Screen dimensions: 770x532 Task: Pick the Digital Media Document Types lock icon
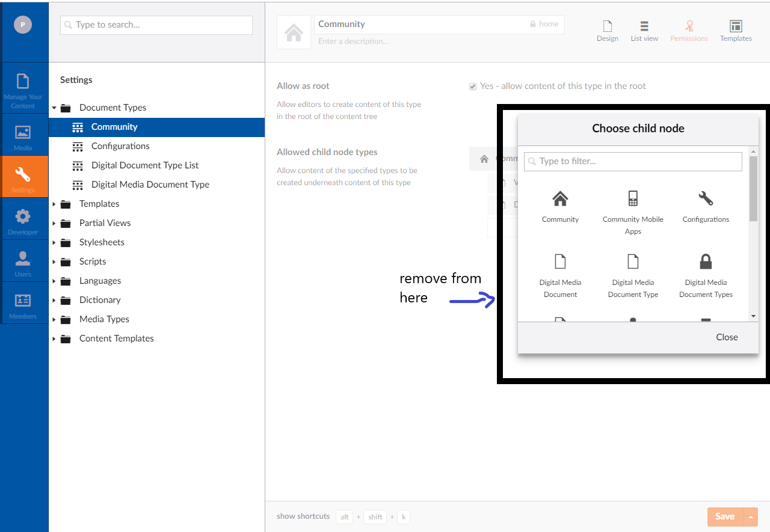[706, 261]
